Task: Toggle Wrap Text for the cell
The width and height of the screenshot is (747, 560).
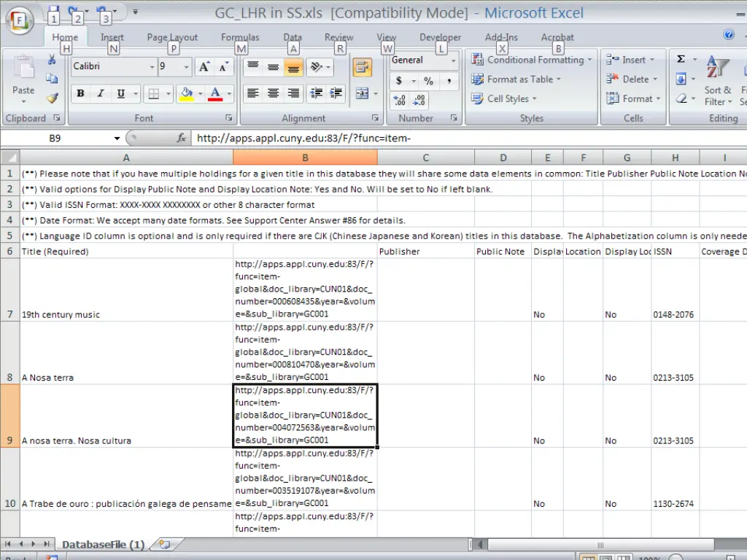Action: tap(362, 68)
